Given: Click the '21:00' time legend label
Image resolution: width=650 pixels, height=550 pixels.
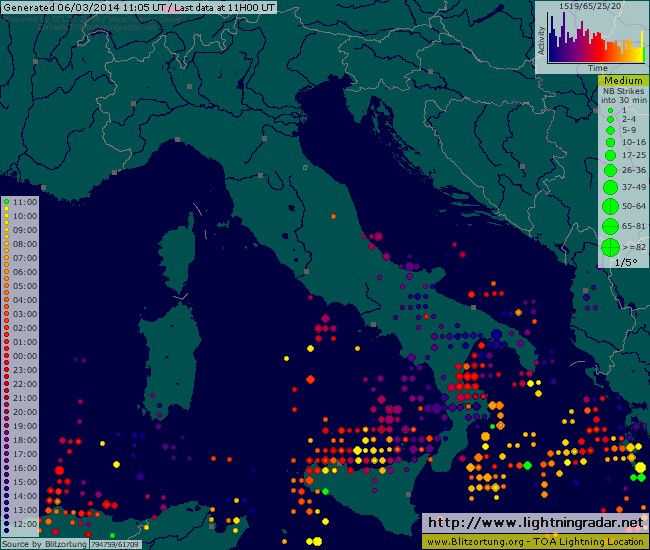Looking at the screenshot, I should click(x=25, y=398).
